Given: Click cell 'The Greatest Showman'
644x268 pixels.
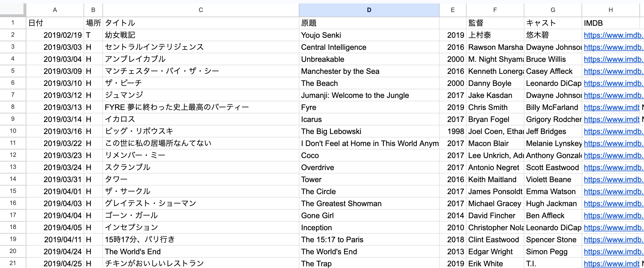Looking at the screenshot, I should pos(369,204).
